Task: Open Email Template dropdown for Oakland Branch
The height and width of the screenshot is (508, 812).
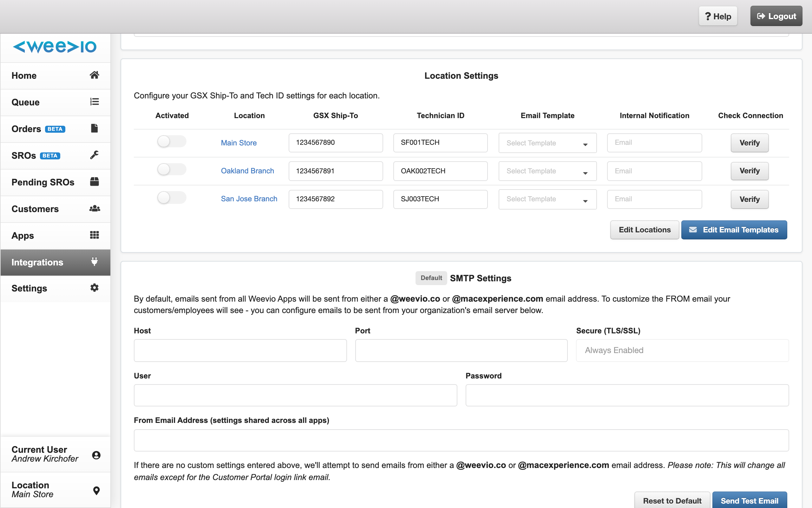Action: coord(547,171)
